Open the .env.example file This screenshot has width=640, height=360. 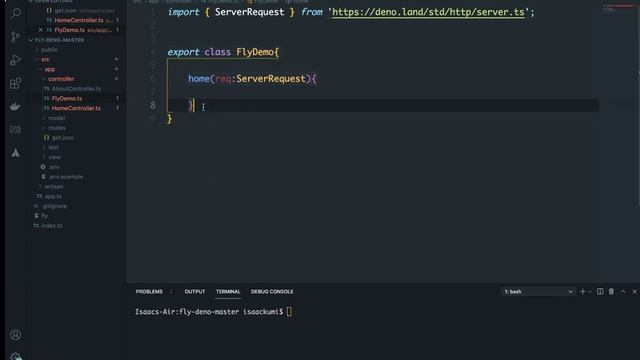pos(66,177)
